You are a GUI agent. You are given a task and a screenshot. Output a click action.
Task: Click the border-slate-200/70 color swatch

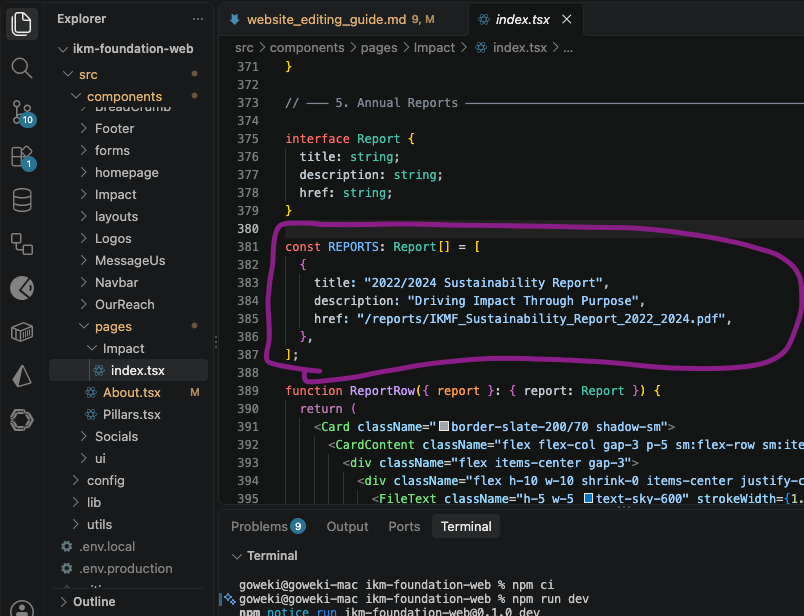pos(444,426)
